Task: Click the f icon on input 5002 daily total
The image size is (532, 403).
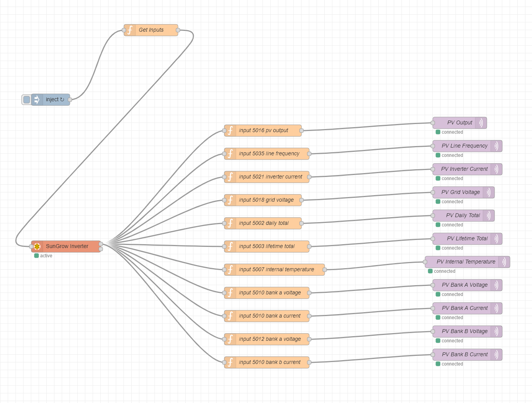Action: pyautogui.click(x=230, y=223)
